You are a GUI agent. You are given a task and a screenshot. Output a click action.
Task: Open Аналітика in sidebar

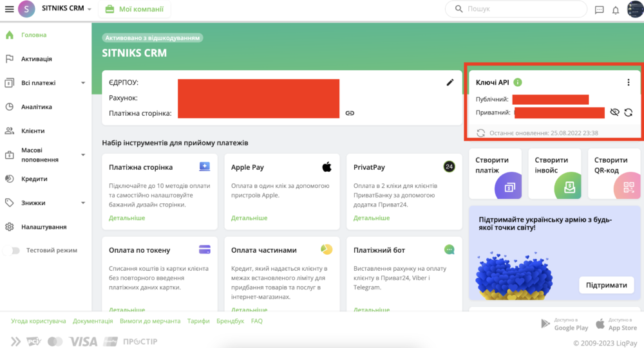pyautogui.click(x=37, y=107)
